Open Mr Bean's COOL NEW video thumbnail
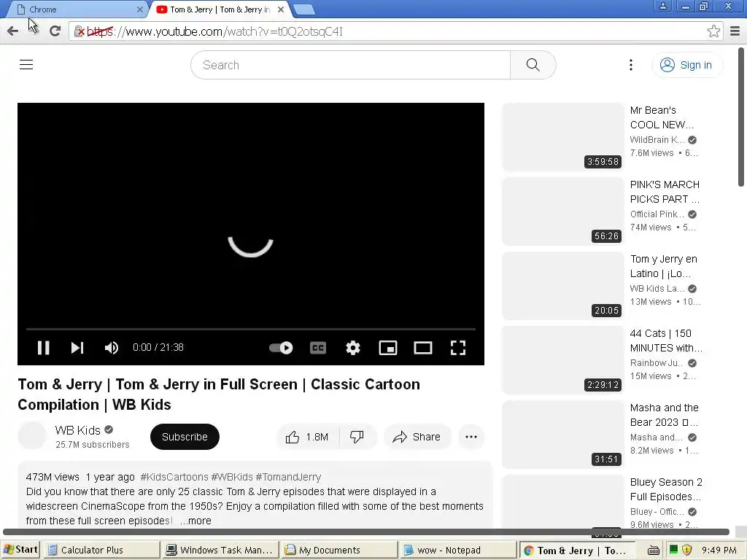The image size is (747, 560). (563, 136)
